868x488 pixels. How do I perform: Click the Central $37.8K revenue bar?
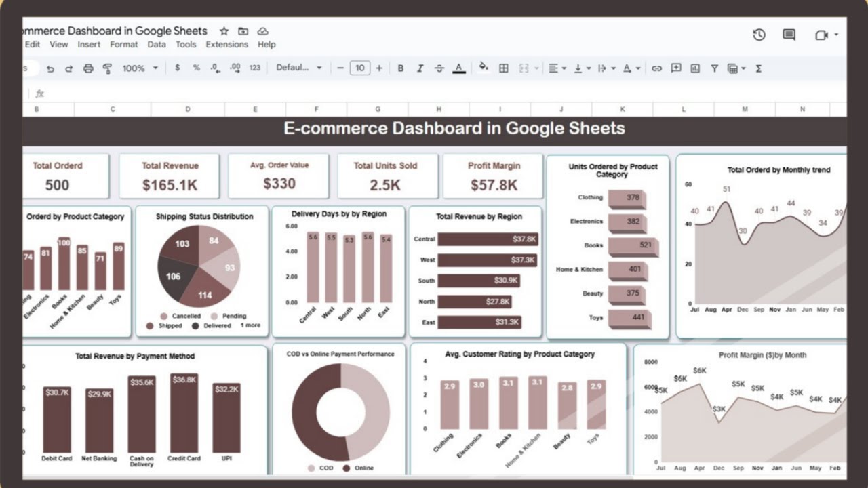pyautogui.click(x=488, y=239)
